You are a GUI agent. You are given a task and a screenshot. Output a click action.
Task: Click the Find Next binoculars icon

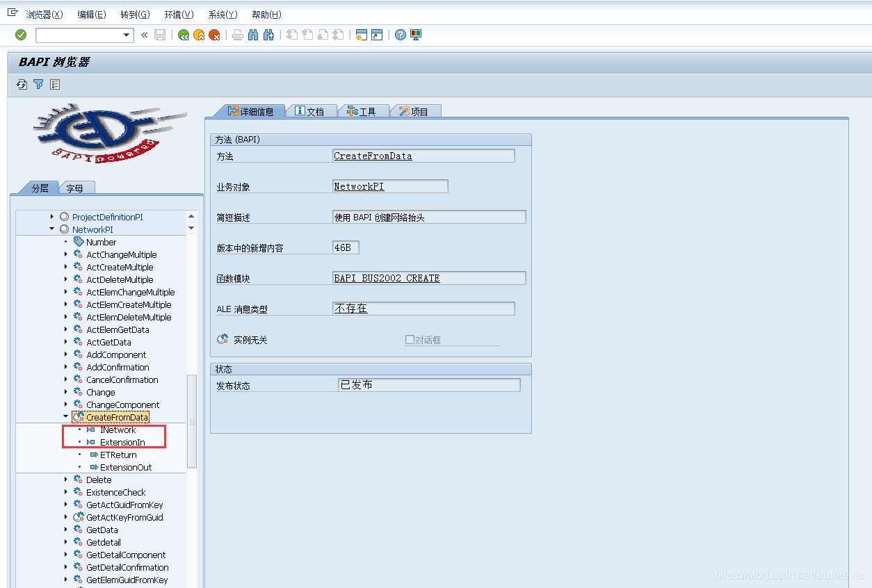click(268, 35)
